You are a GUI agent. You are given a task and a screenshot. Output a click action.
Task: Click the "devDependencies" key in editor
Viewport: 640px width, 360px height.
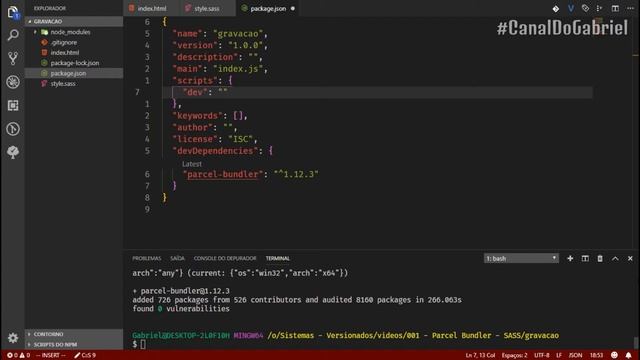coord(215,151)
